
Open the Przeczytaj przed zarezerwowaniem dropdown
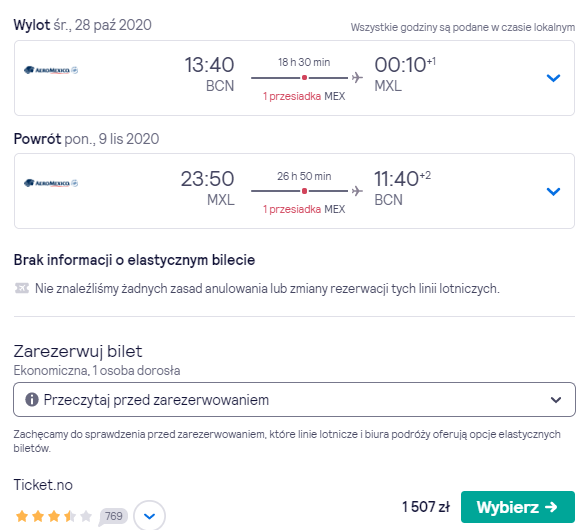tap(294, 400)
